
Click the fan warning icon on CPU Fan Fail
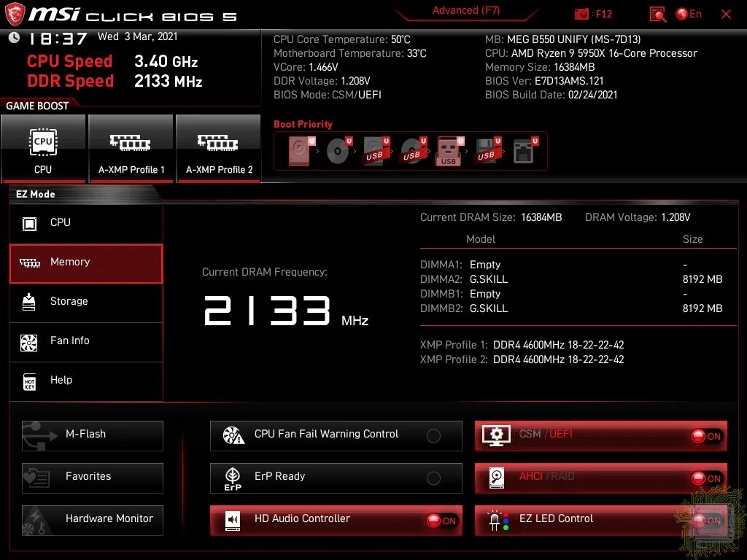233,435
